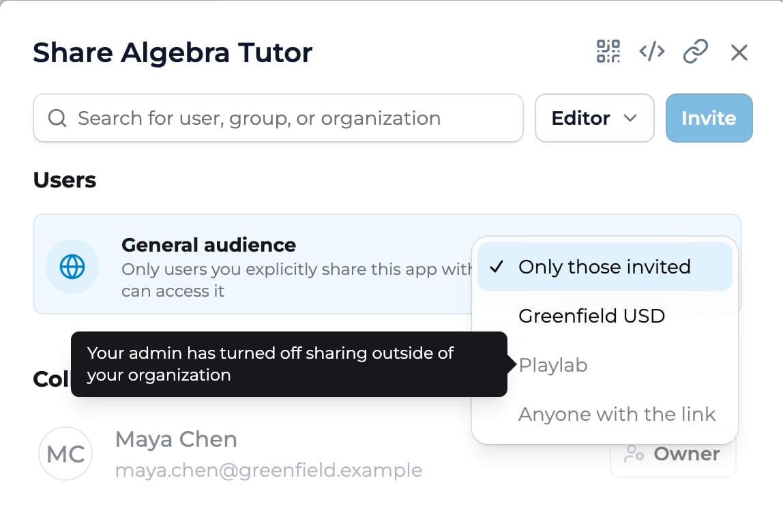Click the search magnifier icon
Viewport: 783px width, 532px height.
57,119
